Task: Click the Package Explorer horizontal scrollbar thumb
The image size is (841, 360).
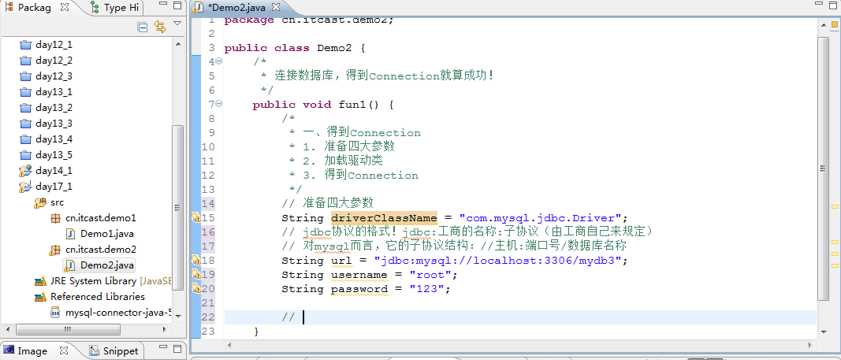Action: coord(68,329)
